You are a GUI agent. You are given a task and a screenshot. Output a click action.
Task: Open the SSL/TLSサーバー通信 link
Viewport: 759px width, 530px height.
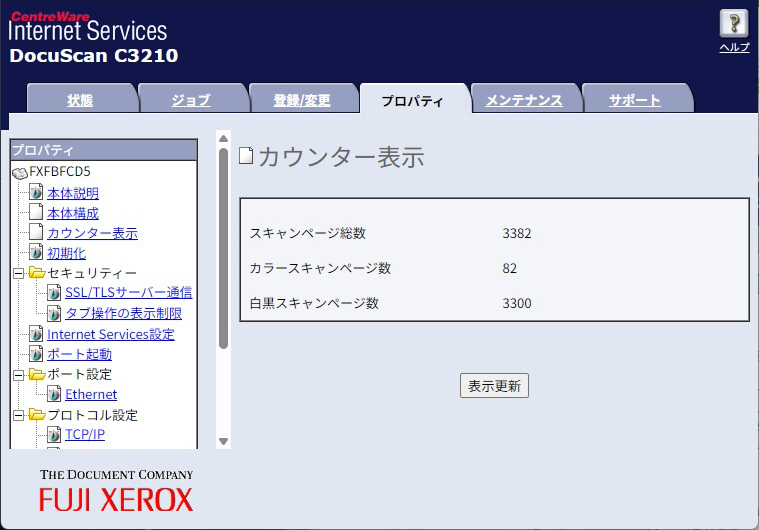[129, 292]
